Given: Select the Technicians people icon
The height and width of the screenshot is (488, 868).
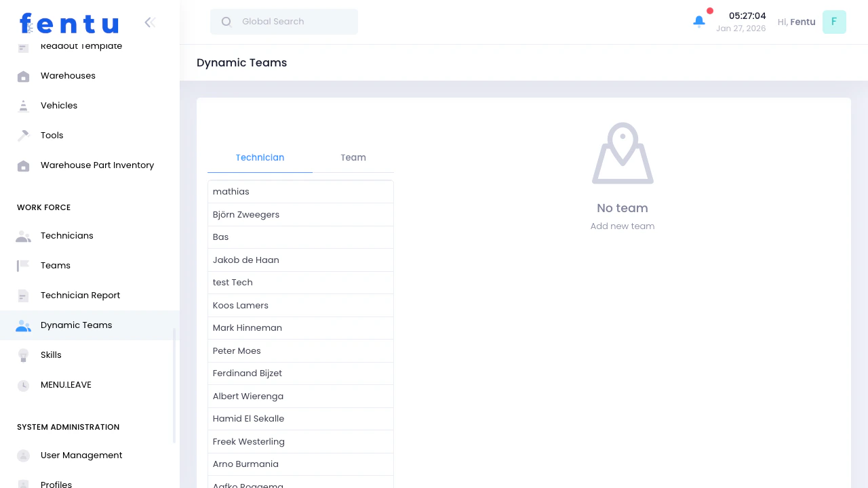Looking at the screenshot, I should point(23,236).
